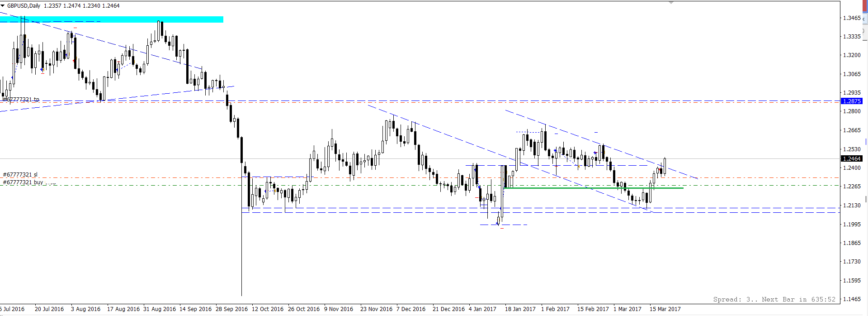The height and width of the screenshot is (316, 868).
Task: Click the 1 Mar 2017 date label
Action: [627, 309]
